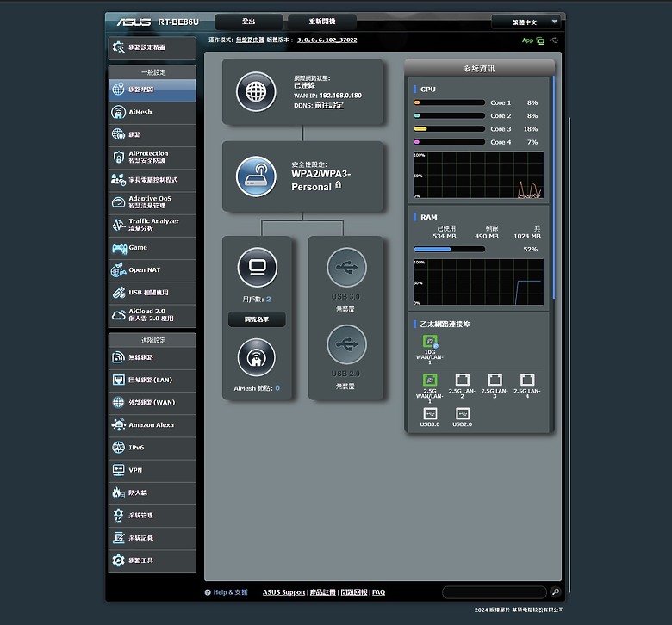Screen dimensions: 672x625
Task: Click the DDNS go-to-settings link
Action: coord(329,106)
